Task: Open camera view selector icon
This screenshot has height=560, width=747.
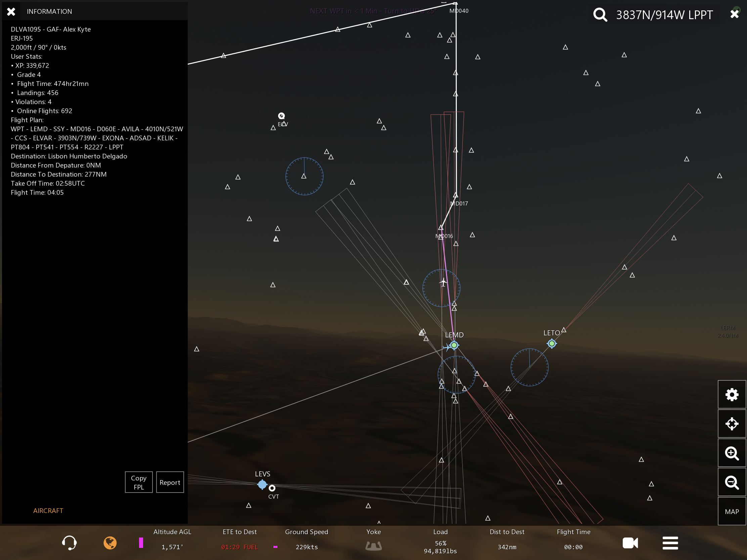Action: pos(630,543)
